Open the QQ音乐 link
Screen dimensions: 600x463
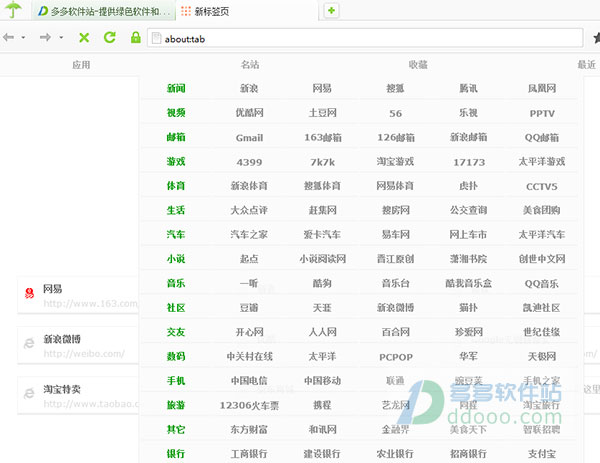click(x=542, y=284)
